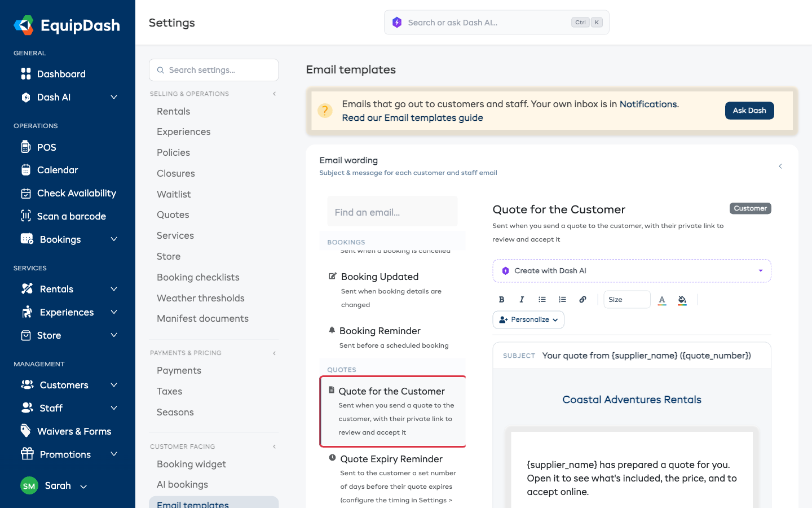Click the Promotions gift icon
812x508 pixels.
[x=27, y=454]
